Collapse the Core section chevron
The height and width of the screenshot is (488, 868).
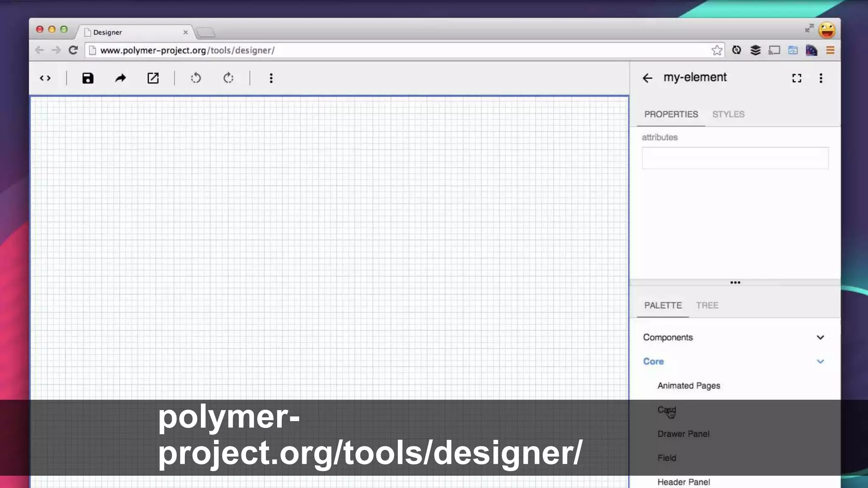pos(821,362)
